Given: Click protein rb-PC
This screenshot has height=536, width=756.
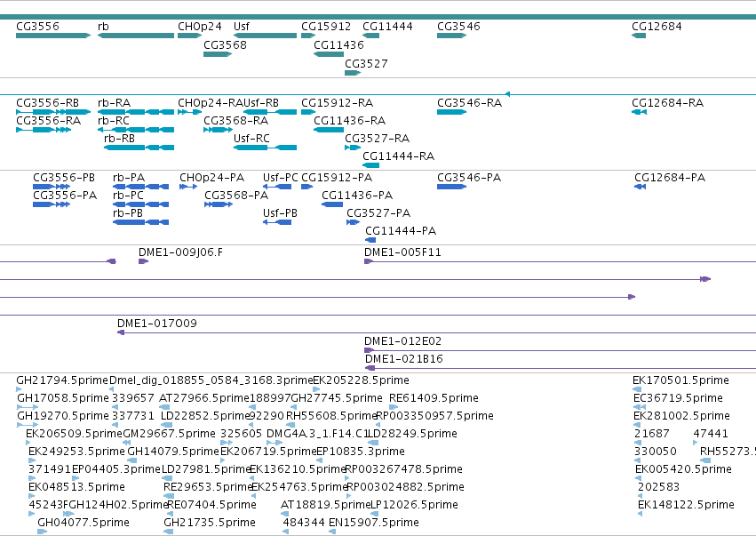Looking at the screenshot, I should point(140,204).
